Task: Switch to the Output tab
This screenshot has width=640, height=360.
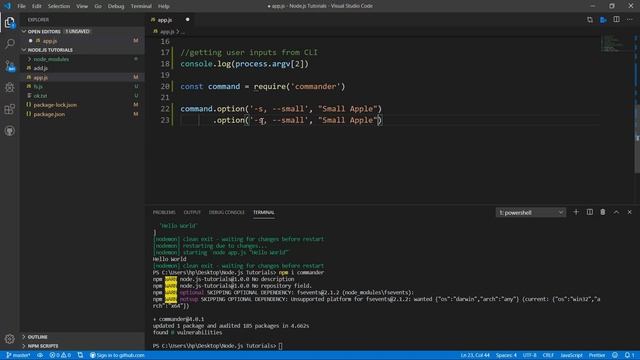Action: click(x=192, y=212)
